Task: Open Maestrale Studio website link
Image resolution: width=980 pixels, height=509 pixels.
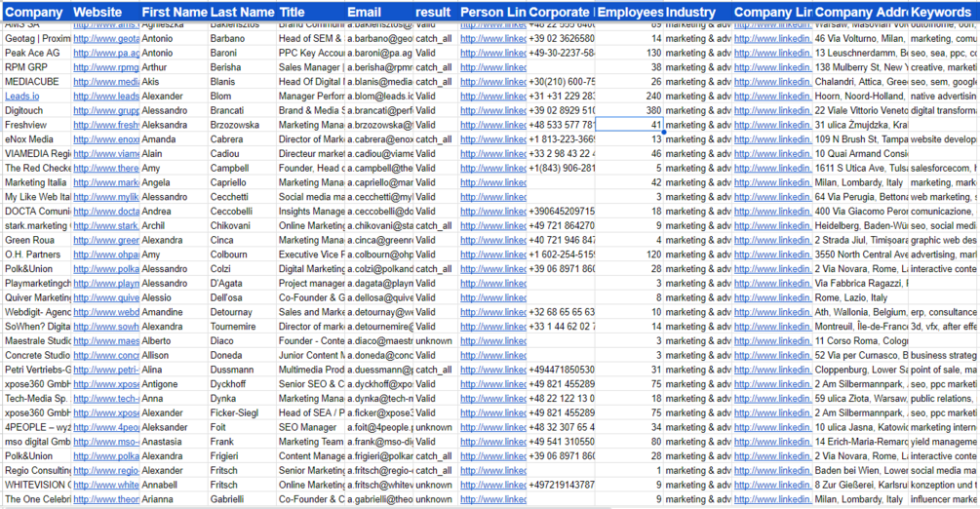Action: pyautogui.click(x=106, y=340)
